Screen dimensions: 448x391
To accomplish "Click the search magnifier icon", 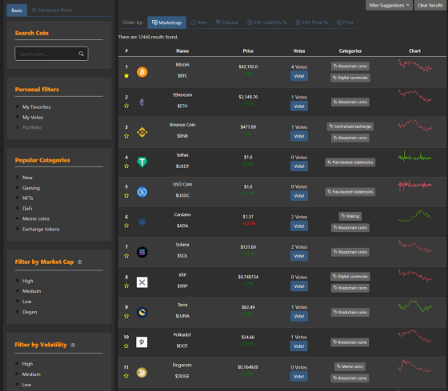I will point(81,54).
